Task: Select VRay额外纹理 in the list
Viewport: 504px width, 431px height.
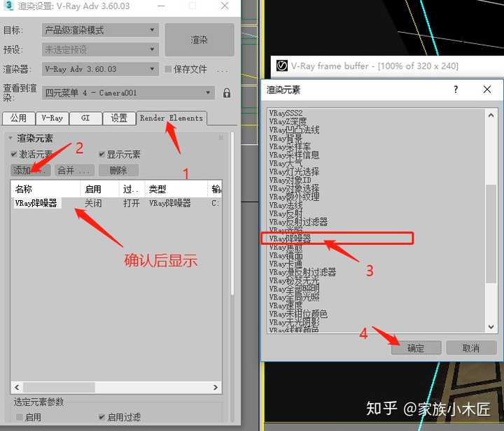Action: click(294, 197)
